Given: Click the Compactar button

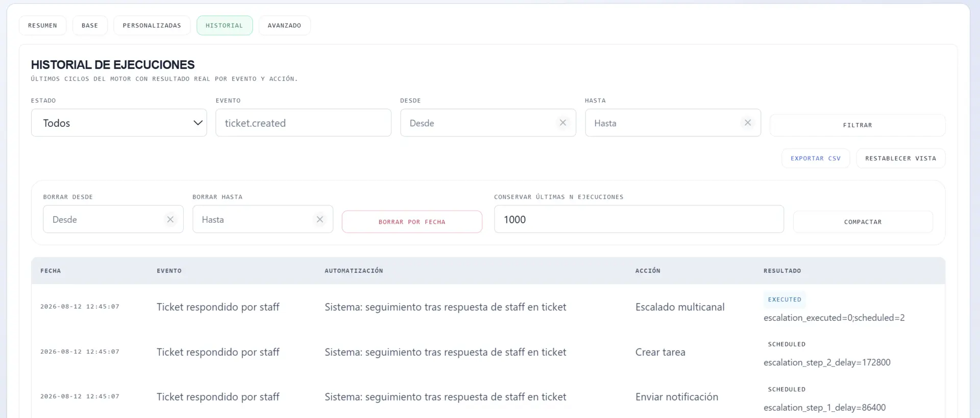Looking at the screenshot, I should pyautogui.click(x=863, y=222).
